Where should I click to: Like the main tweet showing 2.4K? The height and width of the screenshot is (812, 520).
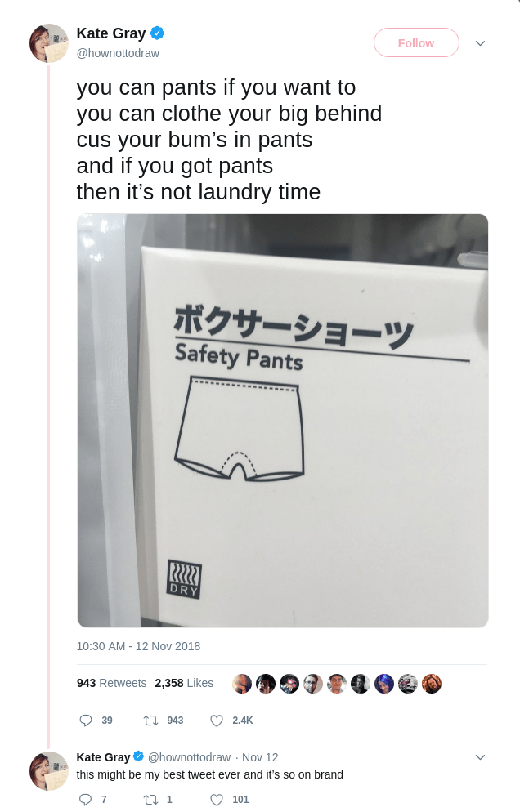217,721
